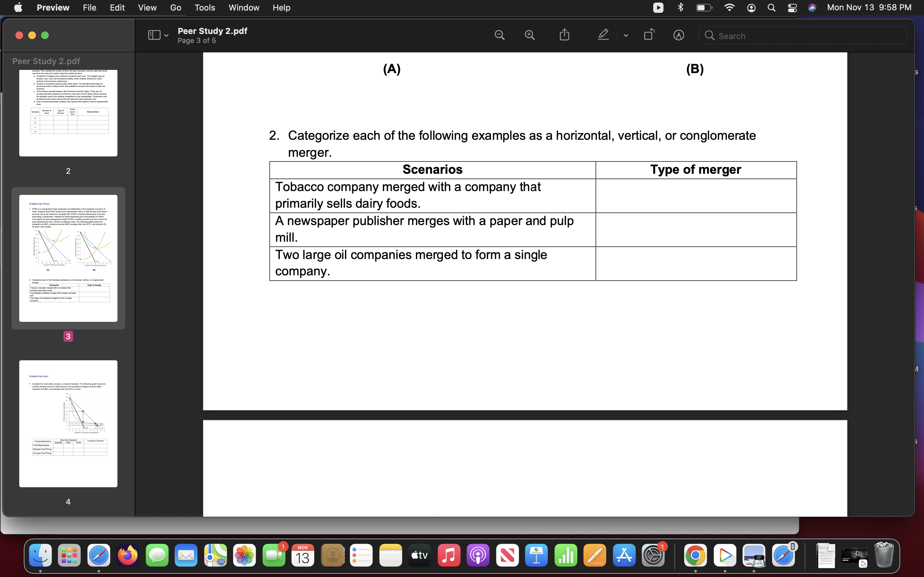924x577 pixels.
Task: Toggle Fast User Switching menu
Action: (x=751, y=8)
